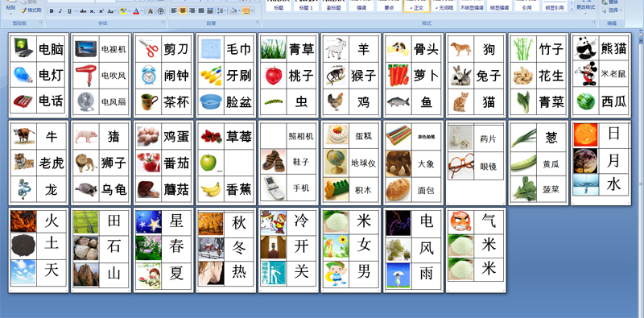The width and height of the screenshot is (644, 318).
Task: Apply the 强调 style
Action: (361, 6)
